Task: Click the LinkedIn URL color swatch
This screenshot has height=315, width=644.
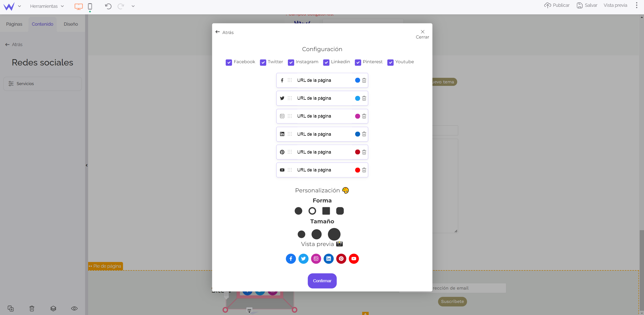Action: (x=357, y=134)
